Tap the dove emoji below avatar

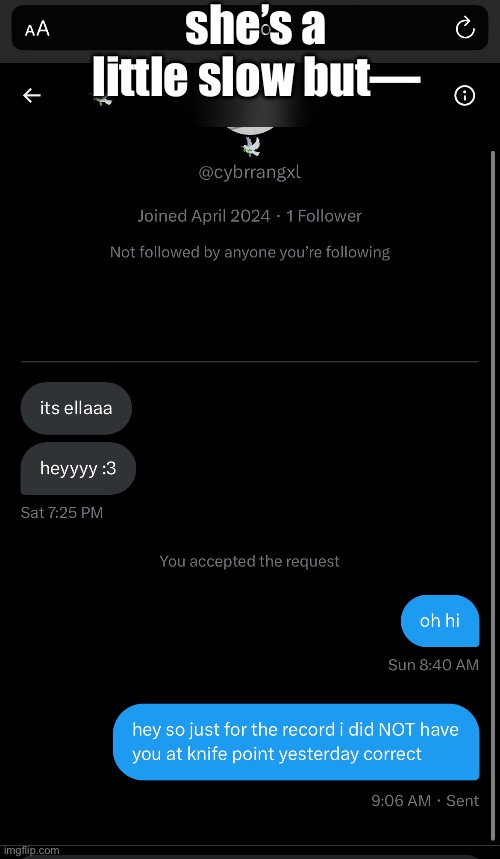click(x=250, y=147)
